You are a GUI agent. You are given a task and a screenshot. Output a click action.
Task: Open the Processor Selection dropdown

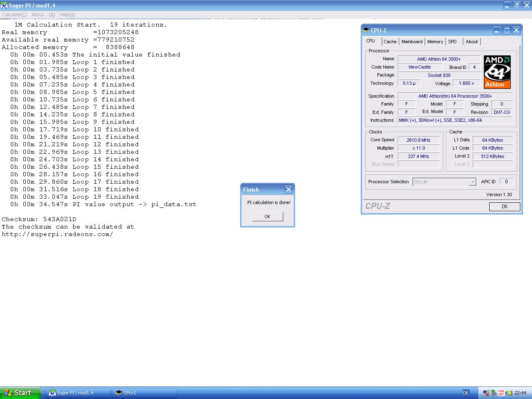tap(472, 182)
